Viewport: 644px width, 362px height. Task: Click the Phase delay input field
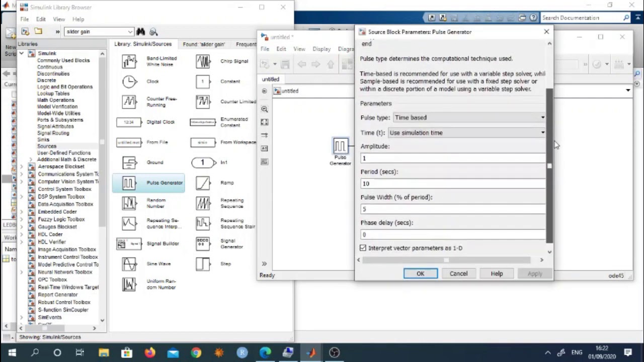point(452,235)
